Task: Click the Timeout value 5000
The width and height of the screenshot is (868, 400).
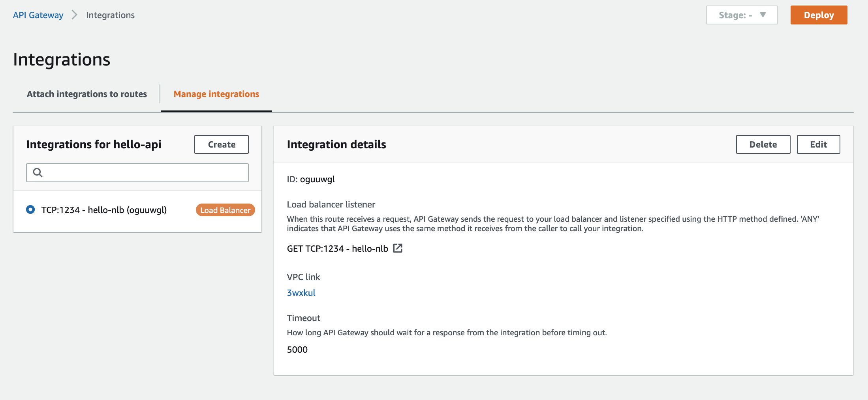Action: 297,350
